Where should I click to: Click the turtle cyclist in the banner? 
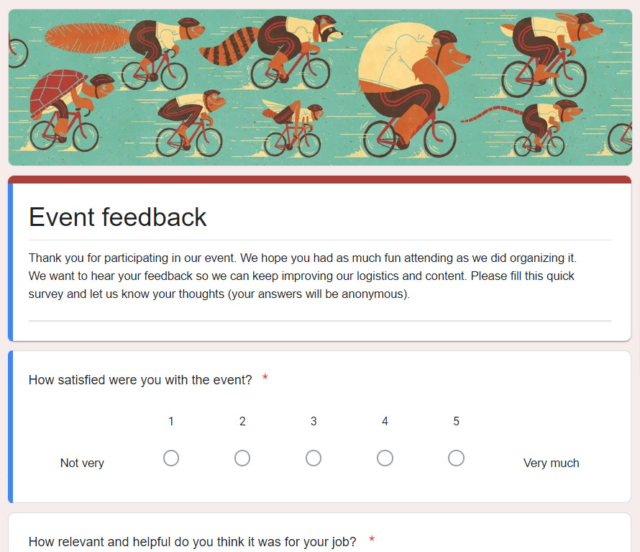point(69,110)
